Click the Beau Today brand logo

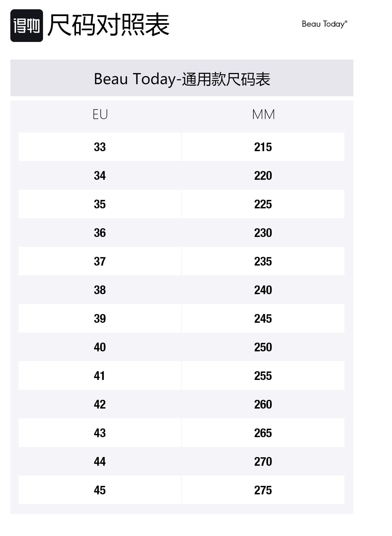tap(324, 24)
